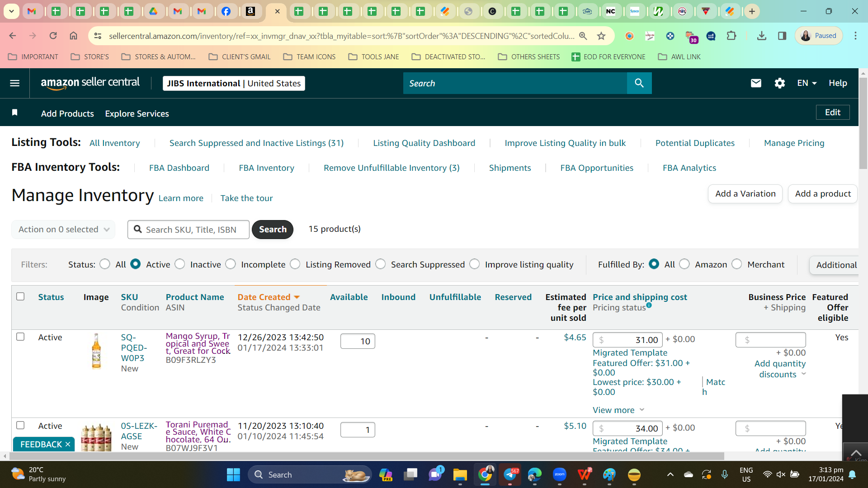This screenshot has height=488, width=868.
Task: Click the Torani sauce product thumbnail
Action: pos(96,437)
